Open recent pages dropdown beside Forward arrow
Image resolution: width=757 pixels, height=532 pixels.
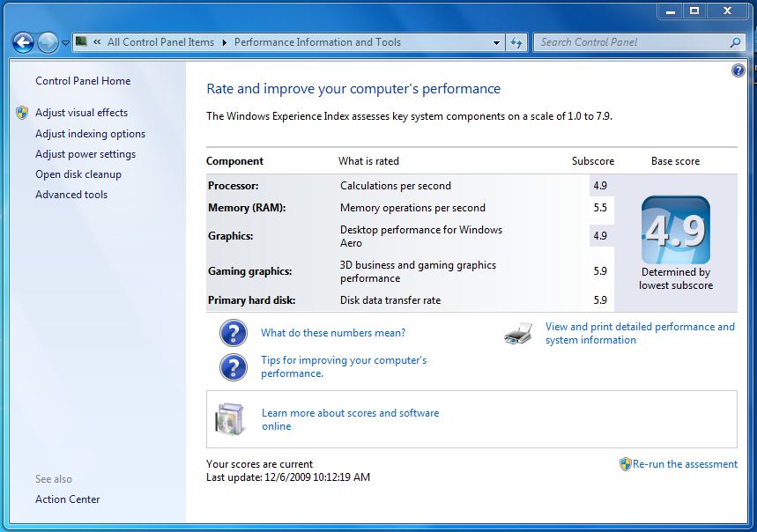66,42
